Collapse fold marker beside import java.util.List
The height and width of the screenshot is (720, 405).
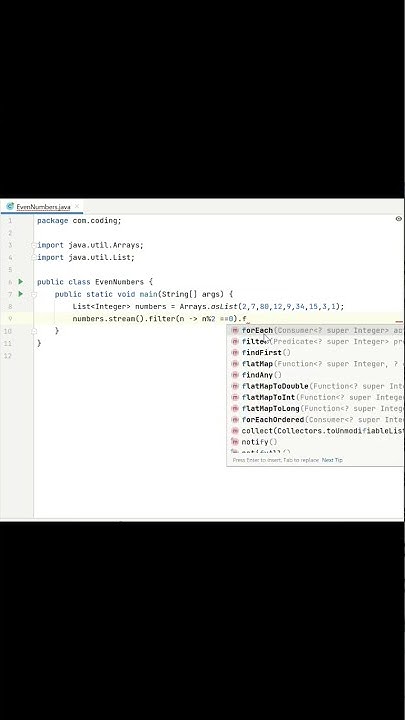click(x=34, y=258)
